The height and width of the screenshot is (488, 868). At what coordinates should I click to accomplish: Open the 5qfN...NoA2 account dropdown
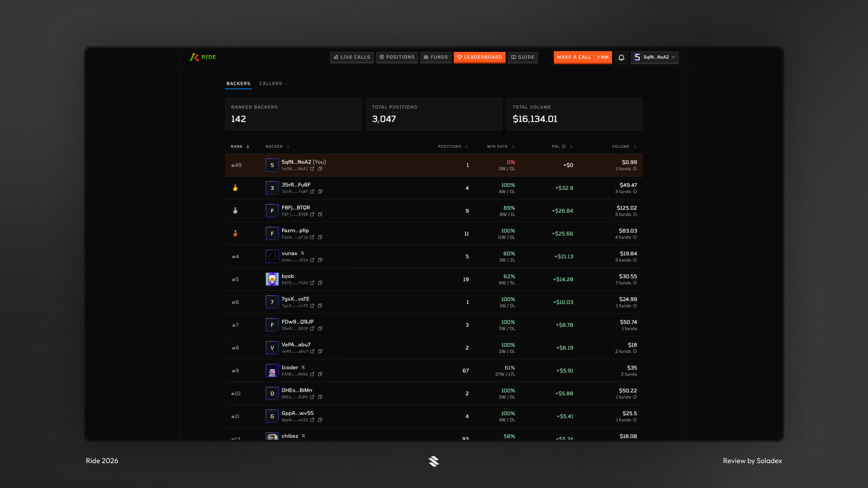655,57
